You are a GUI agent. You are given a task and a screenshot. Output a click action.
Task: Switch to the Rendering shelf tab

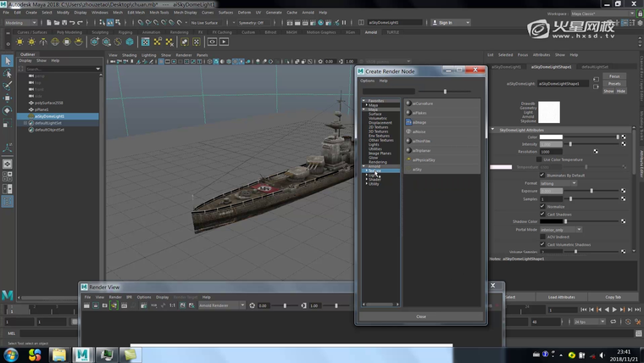(x=179, y=32)
